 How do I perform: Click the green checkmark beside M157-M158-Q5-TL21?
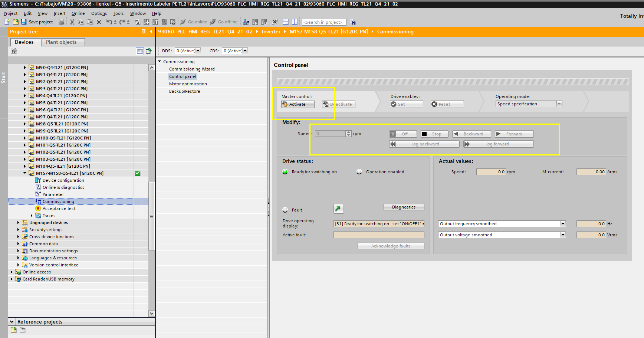tap(138, 173)
